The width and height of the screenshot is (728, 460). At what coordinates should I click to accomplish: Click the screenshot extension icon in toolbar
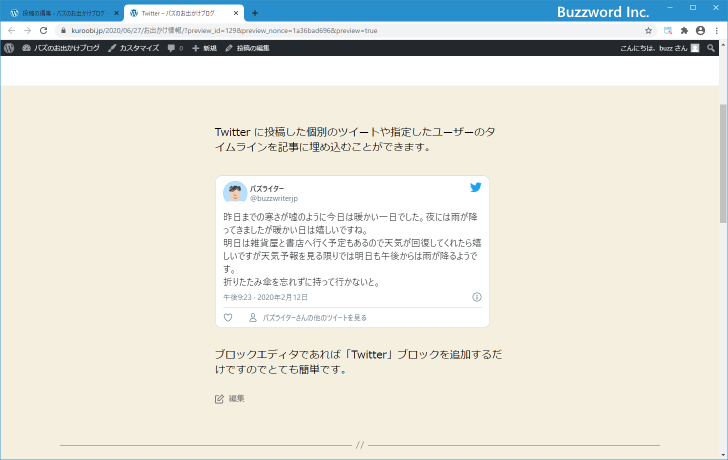668,31
